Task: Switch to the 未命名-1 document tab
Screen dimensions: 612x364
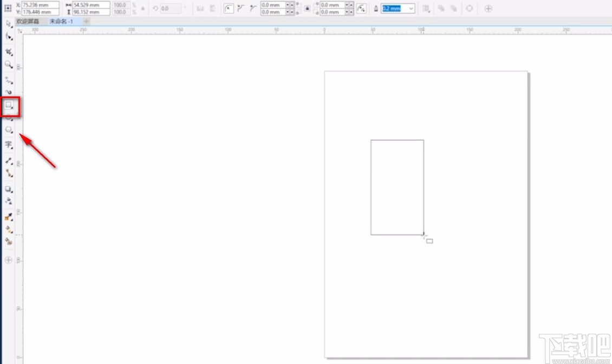Action: [x=61, y=21]
